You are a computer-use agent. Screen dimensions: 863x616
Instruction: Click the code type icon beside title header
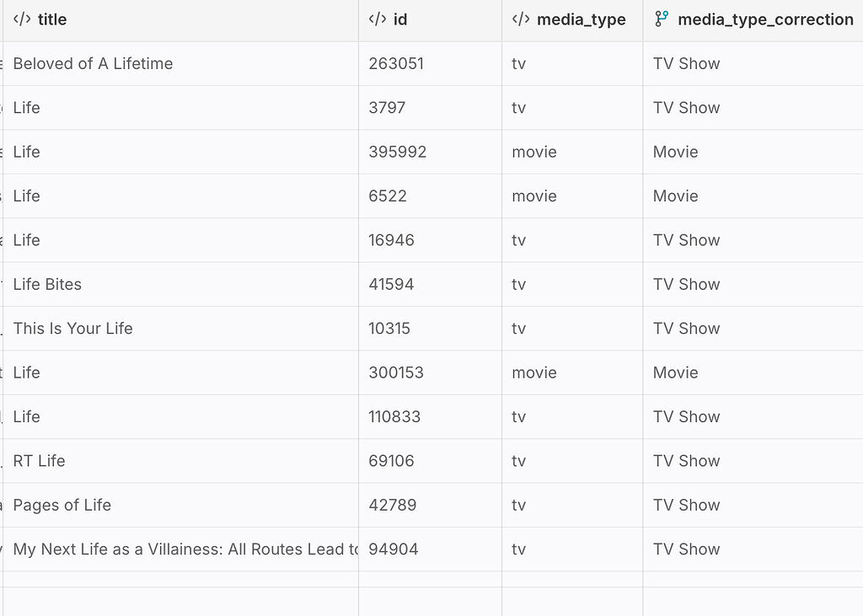(x=21, y=19)
